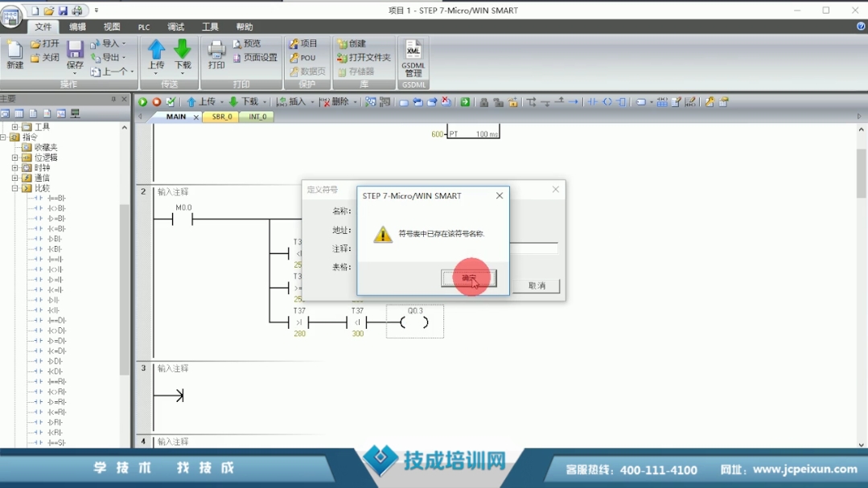
Task: Click the STEP 7 application menu orb
Action: point(10,17)
